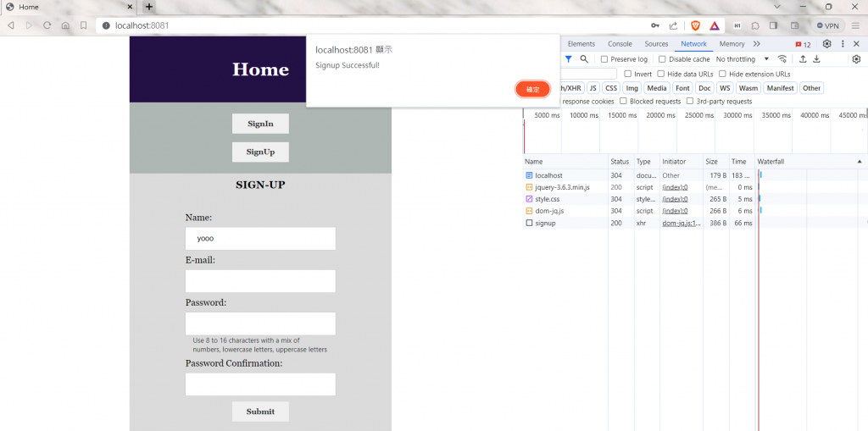Open the extensions puzzle icon
868x431 pixels.
(x=755, y=25)
